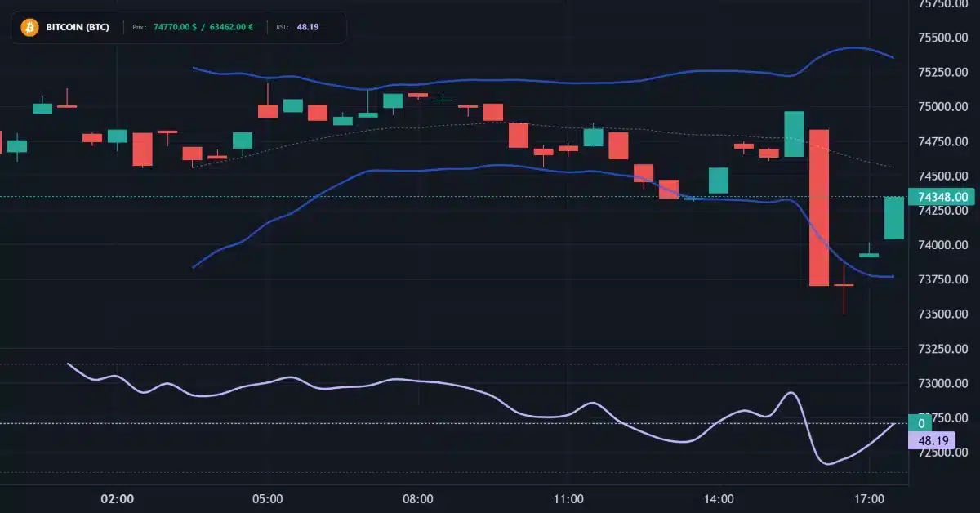Click the 08:00 time axis label
The image size is (980, 513).
pos(419,498)
